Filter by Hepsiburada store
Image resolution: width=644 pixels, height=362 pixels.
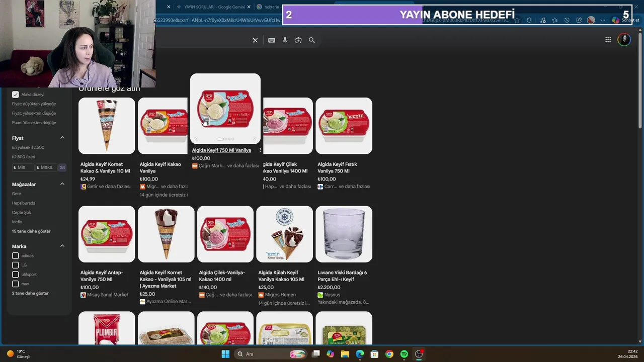point(24,203)
